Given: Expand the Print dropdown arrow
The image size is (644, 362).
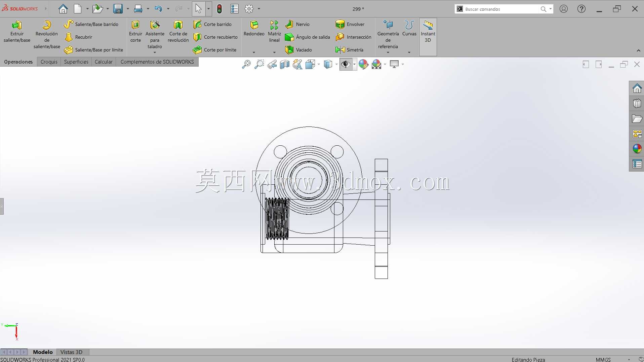Looking at the screenshot, I should (148, 9).
